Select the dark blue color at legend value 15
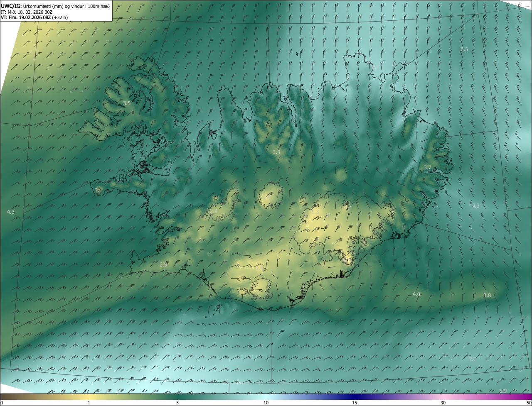This screenshot has height=406, width=532. (x=355, y=396)
